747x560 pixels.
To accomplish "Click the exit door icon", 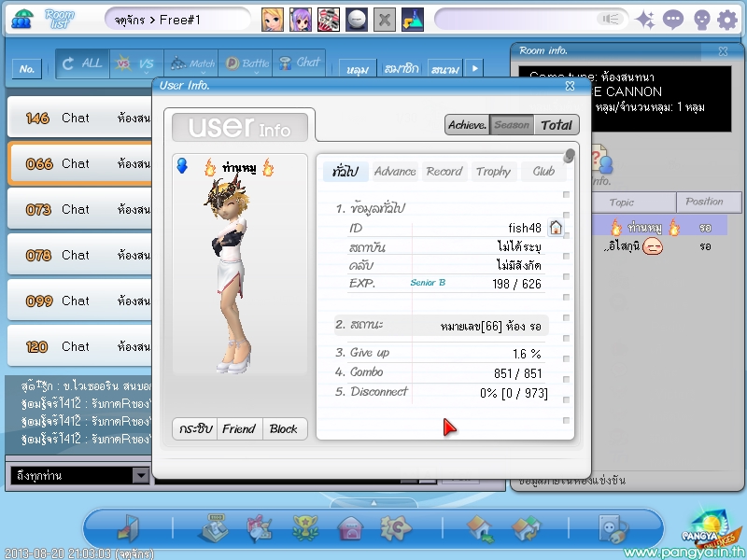I will [128, 528].
